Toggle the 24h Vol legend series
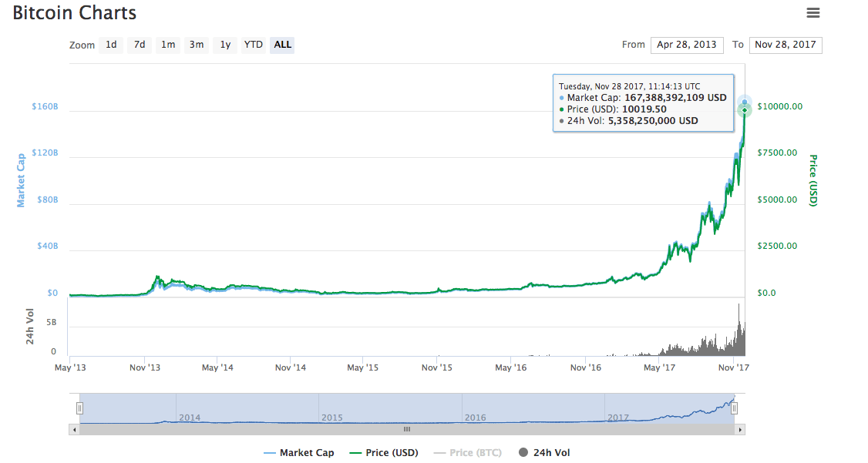The image size is (868, 463). (x=544, y=453)
